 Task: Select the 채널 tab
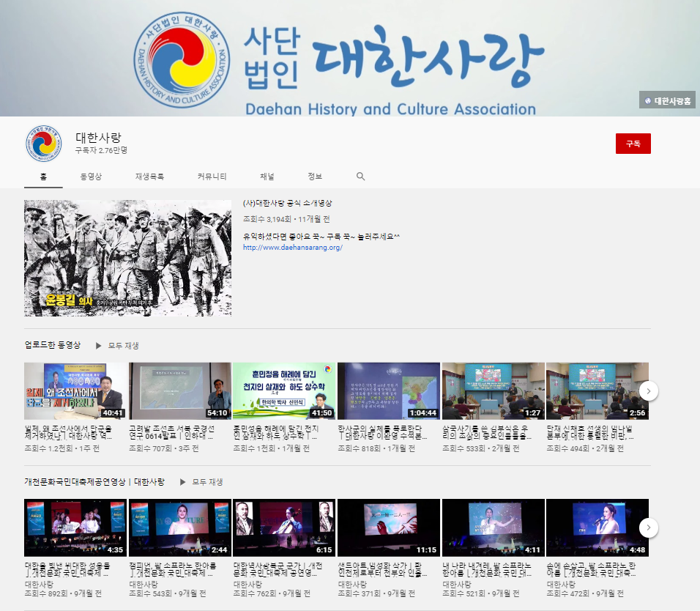tap(267, 177)
